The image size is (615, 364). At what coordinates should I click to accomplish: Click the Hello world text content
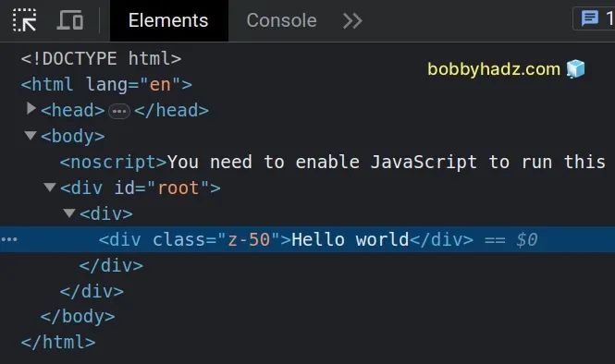351,239
